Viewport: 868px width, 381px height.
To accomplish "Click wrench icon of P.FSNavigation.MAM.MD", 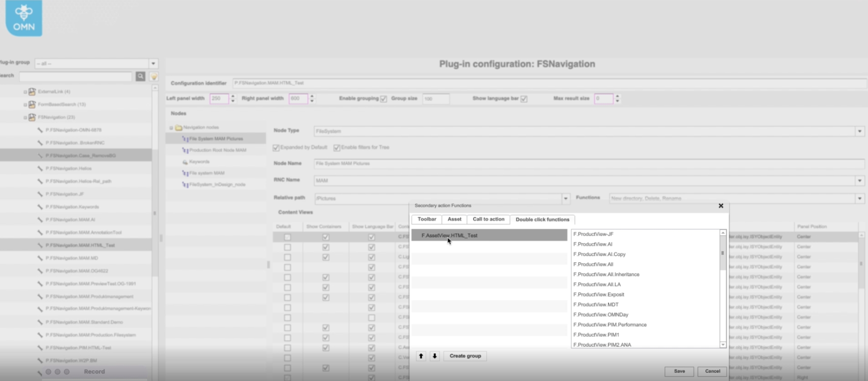I will coord(40,258).
